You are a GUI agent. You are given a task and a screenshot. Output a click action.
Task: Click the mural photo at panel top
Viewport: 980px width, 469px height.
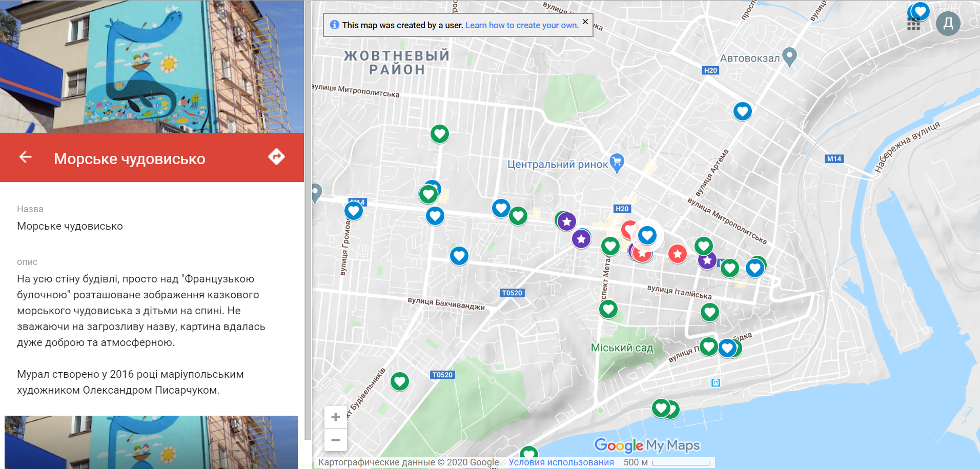[x=152, y=67]
